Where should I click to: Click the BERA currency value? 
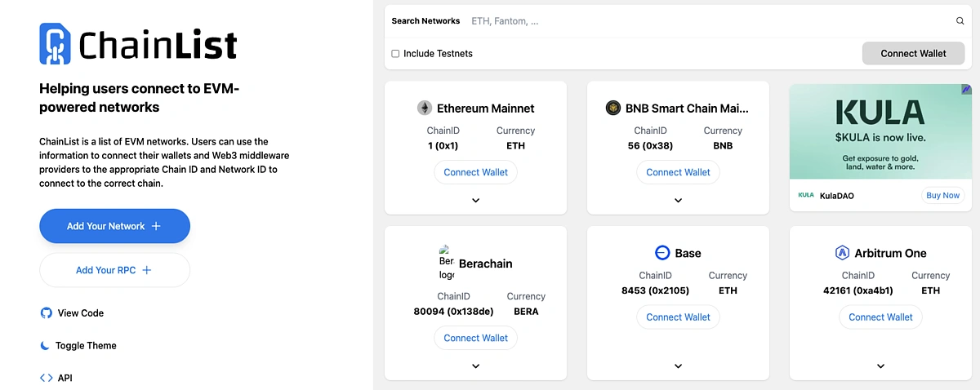click(x=526, y=312)
